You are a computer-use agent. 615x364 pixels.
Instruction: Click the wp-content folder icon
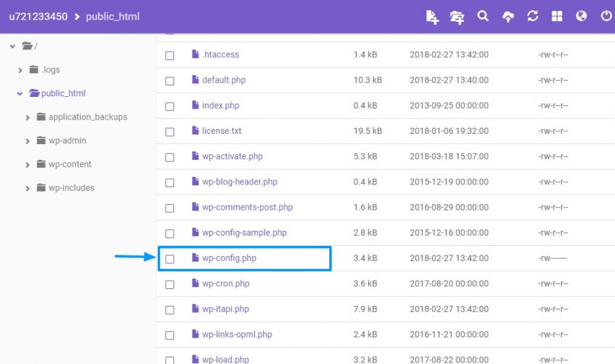click(41, 164)
